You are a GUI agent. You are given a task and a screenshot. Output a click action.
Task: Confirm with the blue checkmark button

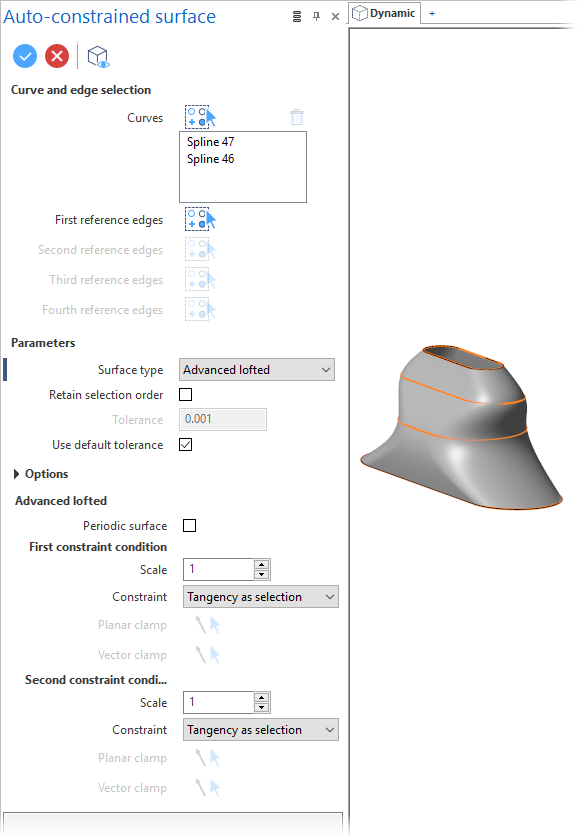[25, 56]
